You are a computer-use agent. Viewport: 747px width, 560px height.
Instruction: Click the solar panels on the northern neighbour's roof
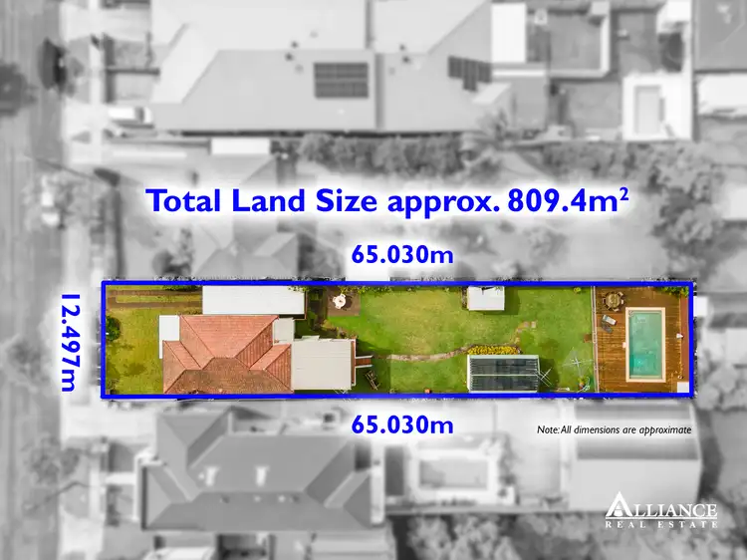(x=341, y=80)
